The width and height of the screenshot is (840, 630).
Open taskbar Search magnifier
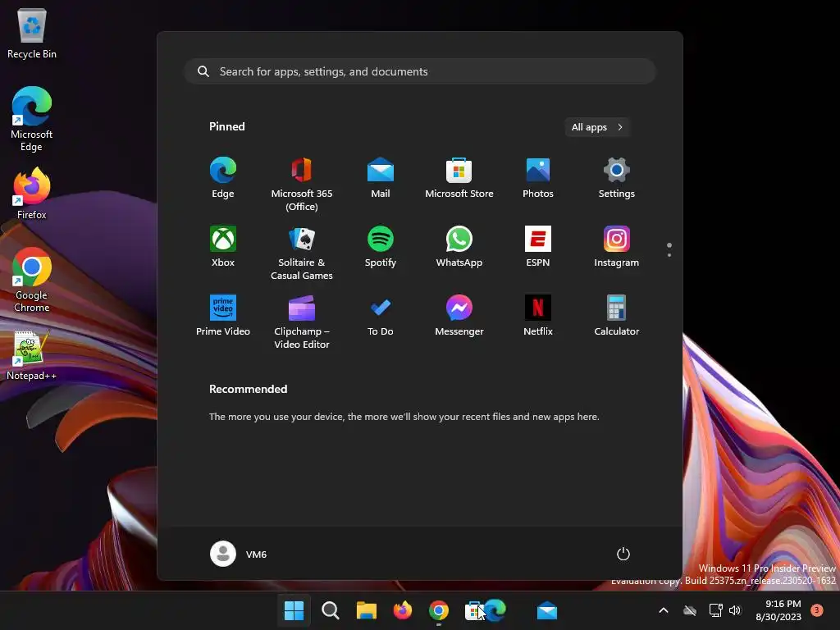331,610
